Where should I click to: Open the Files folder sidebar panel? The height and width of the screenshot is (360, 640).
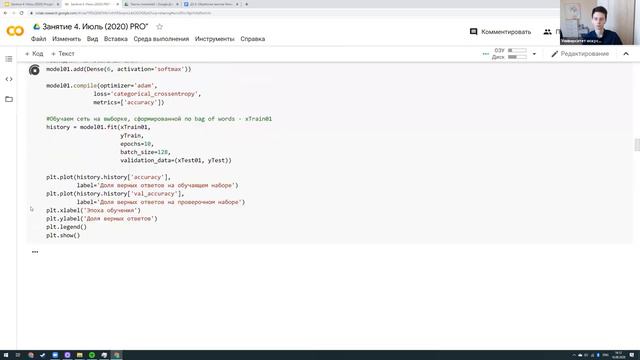click(9, 99)
